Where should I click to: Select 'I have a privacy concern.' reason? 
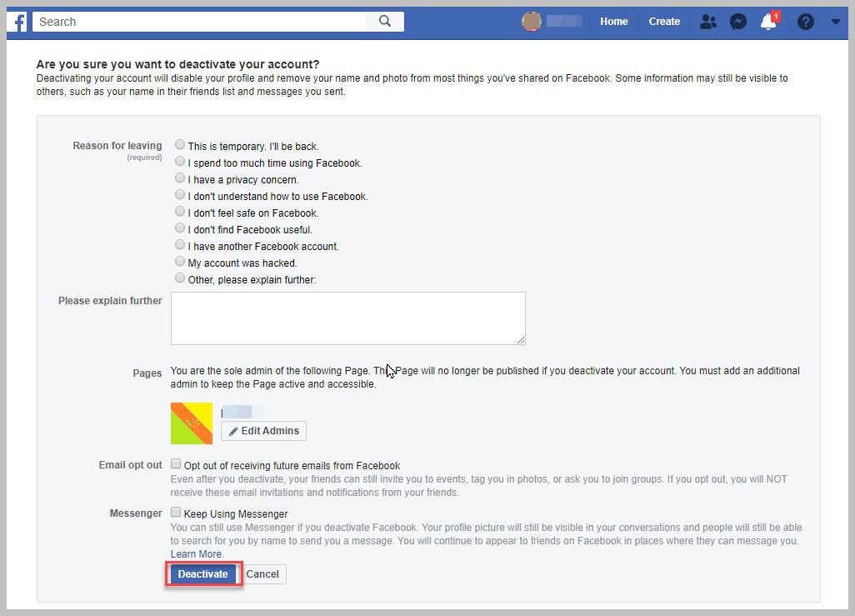click(x=179, y=178)
